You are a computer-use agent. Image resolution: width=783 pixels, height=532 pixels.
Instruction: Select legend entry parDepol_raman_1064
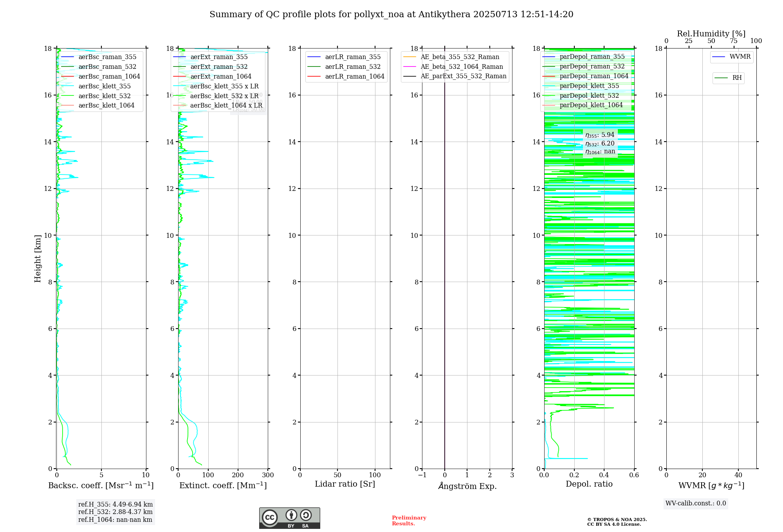(586, 76)
